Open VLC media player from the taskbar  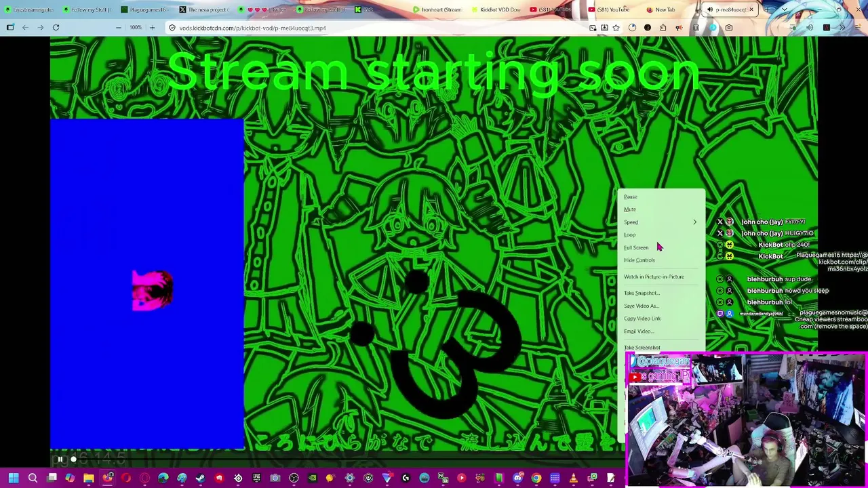tap(574, 478)
